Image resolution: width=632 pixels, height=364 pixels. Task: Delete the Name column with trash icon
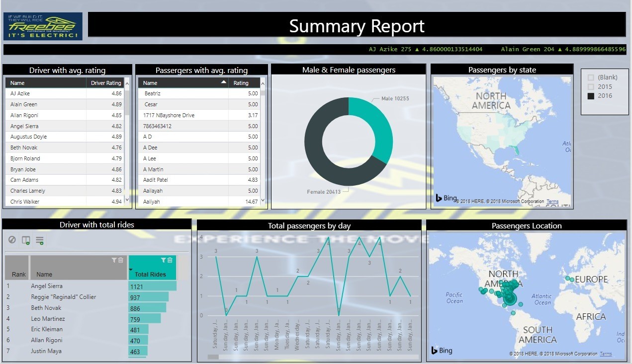pos(120,260)
